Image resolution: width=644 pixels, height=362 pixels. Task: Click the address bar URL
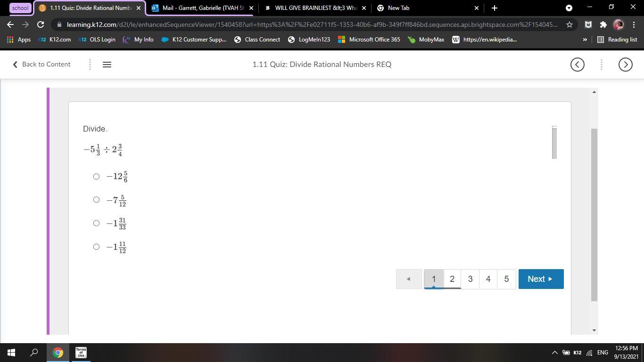click(312, 25)
